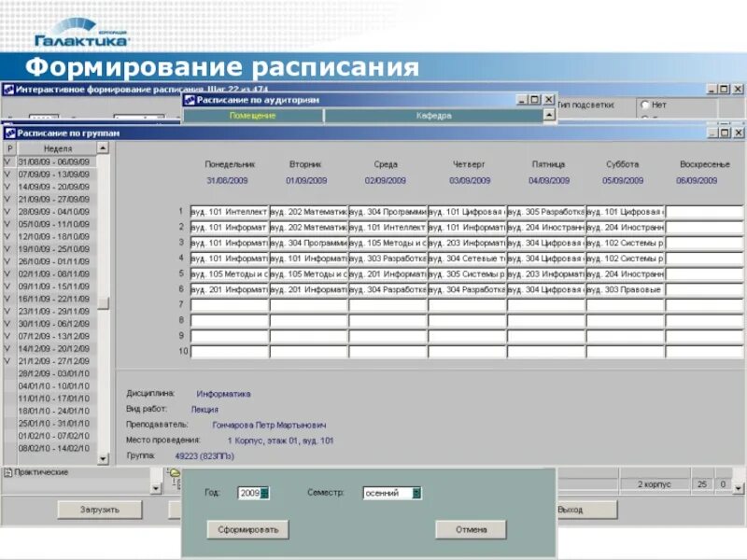The image size is (747, 560).
Task: Toggle check mark for week 12/10/09 - 18/10/09
Action: click(x=7, y=236)
